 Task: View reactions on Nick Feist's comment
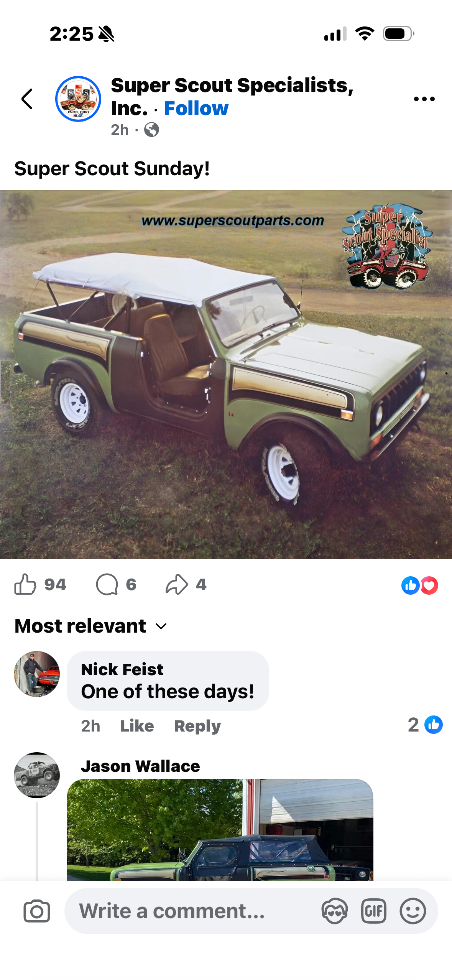point(425,725)
